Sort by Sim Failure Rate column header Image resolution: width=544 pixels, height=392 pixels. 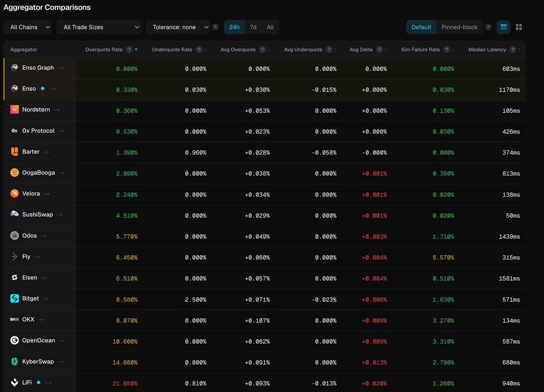(421, 49)
